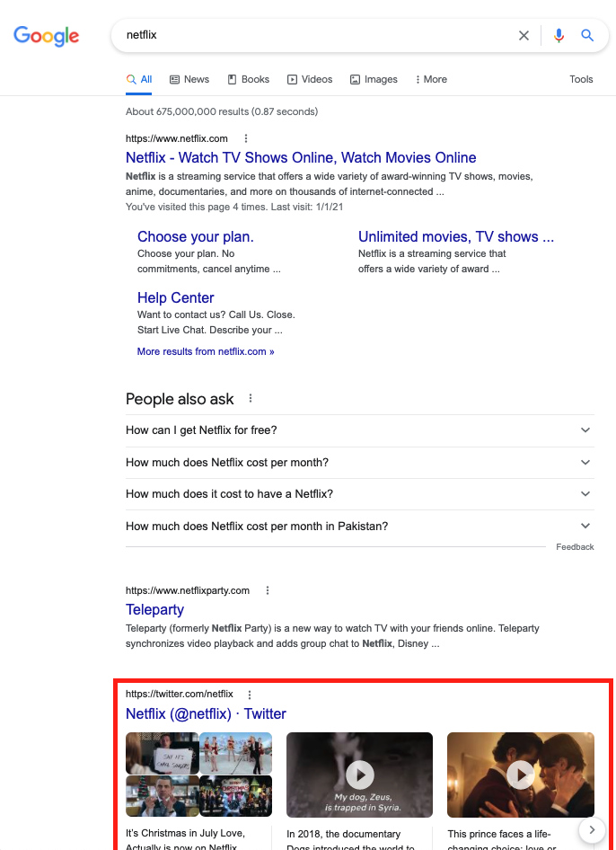Image resolution: width=616 pixels, height=850 pixels.
Task: Expand How much does Netflix cost per month?
Action: point(360,463)
